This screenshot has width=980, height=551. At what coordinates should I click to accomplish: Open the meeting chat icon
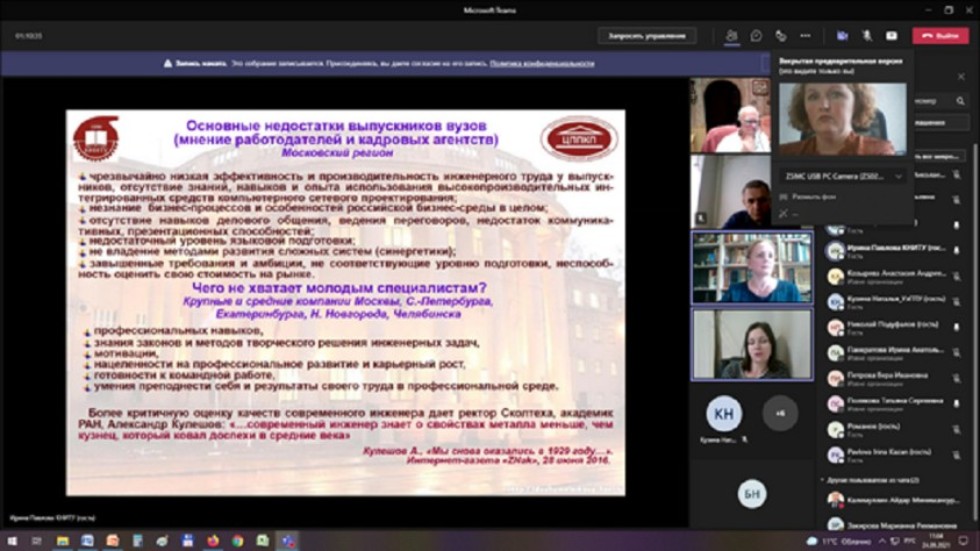click(x=756, y=36)
